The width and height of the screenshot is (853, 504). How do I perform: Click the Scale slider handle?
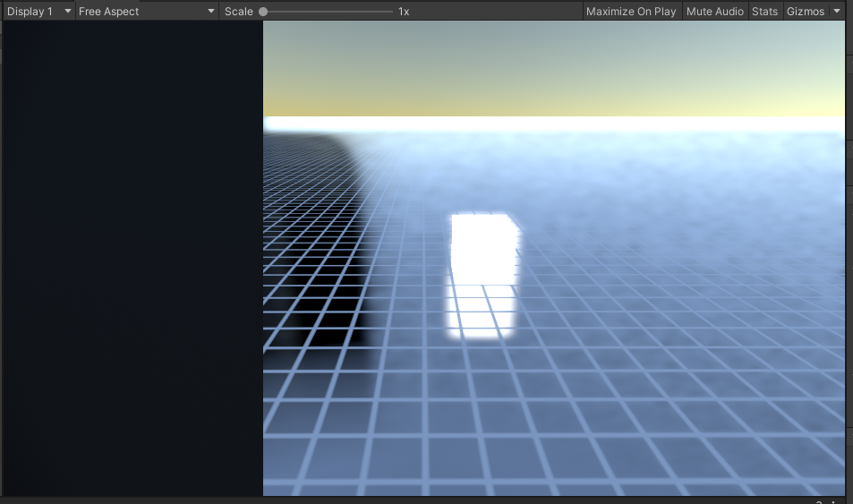point(263,12)
